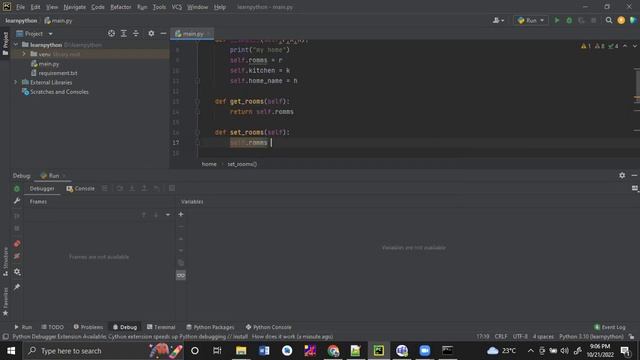640x360 pixels.
Task: Click Windows taskbar search box
Action: click(104, 351)
